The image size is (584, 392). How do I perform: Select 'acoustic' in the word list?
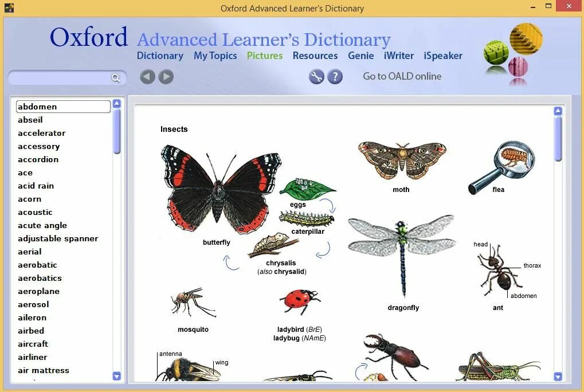(x=35, y=212)
